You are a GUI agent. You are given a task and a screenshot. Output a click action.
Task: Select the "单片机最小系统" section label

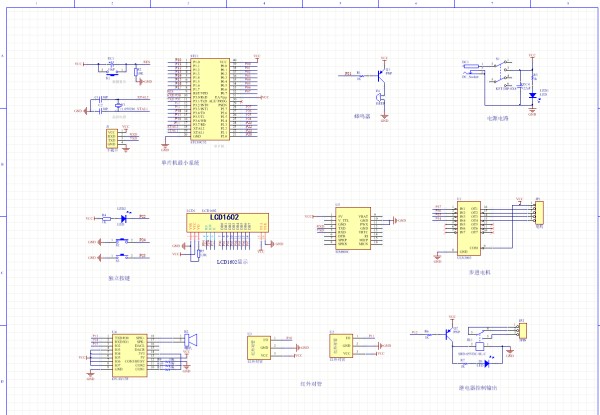(180, 163)
